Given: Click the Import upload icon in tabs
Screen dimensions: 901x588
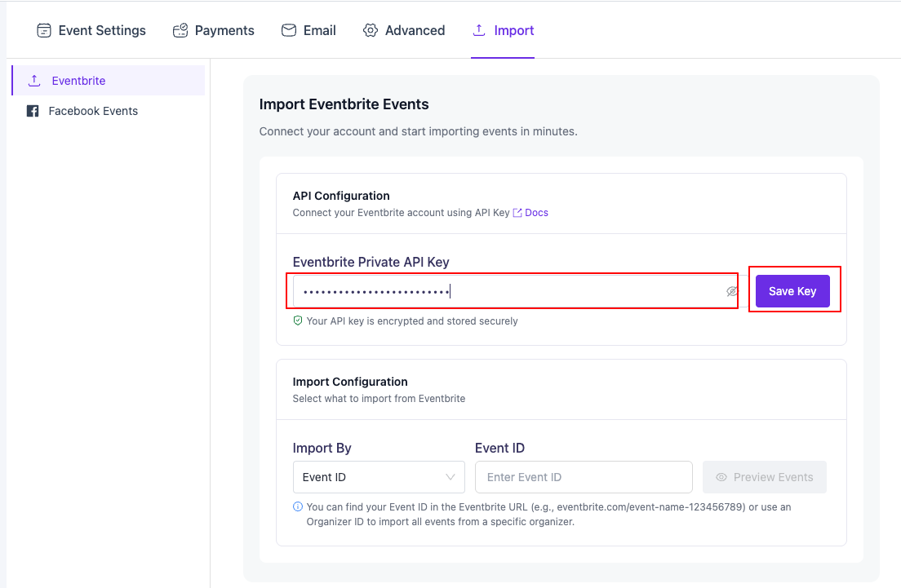Looking at the screenshot, I should [x=479, y=31].
